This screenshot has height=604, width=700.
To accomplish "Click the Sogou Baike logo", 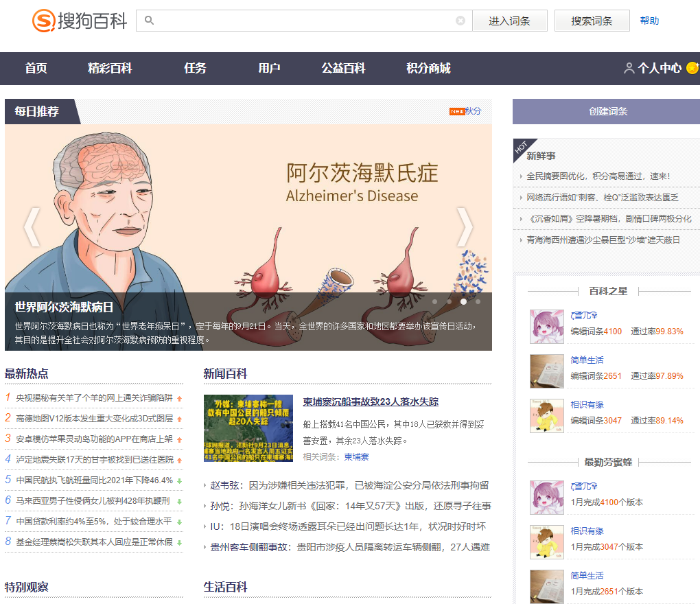I will (79, 21).
